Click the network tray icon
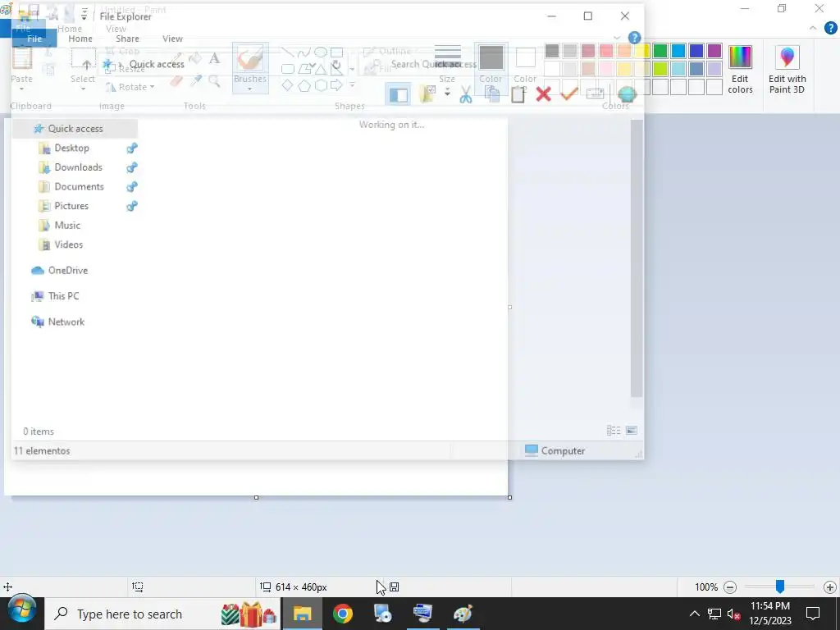This screenshot has width=840, height=630. pyautogui.click(x=714, y=614)
